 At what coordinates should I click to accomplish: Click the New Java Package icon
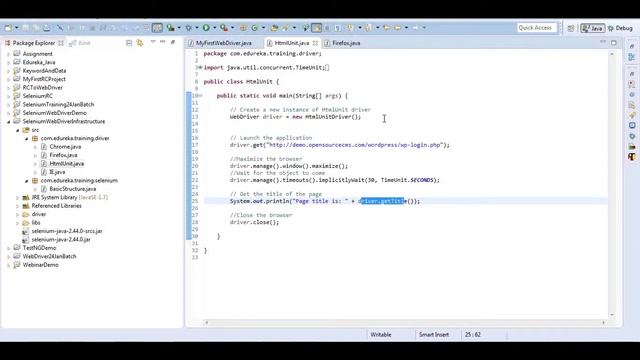point(243,28)
